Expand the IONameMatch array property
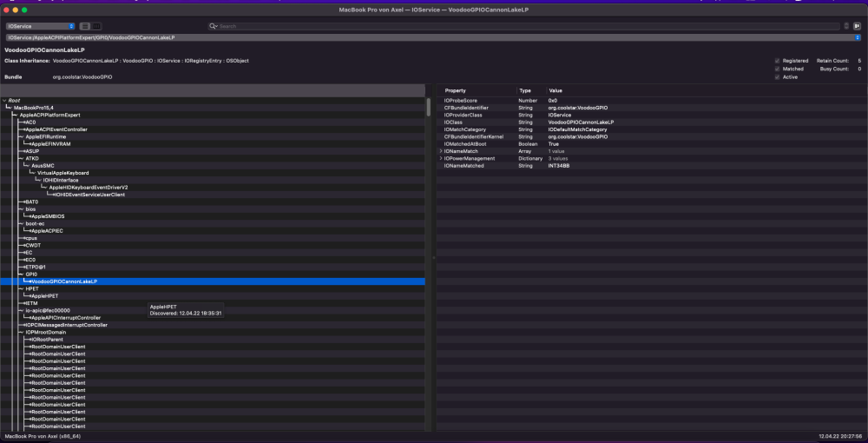Image resolution: width=868 pixels, height=443 pixels. (x=441, y=151)
